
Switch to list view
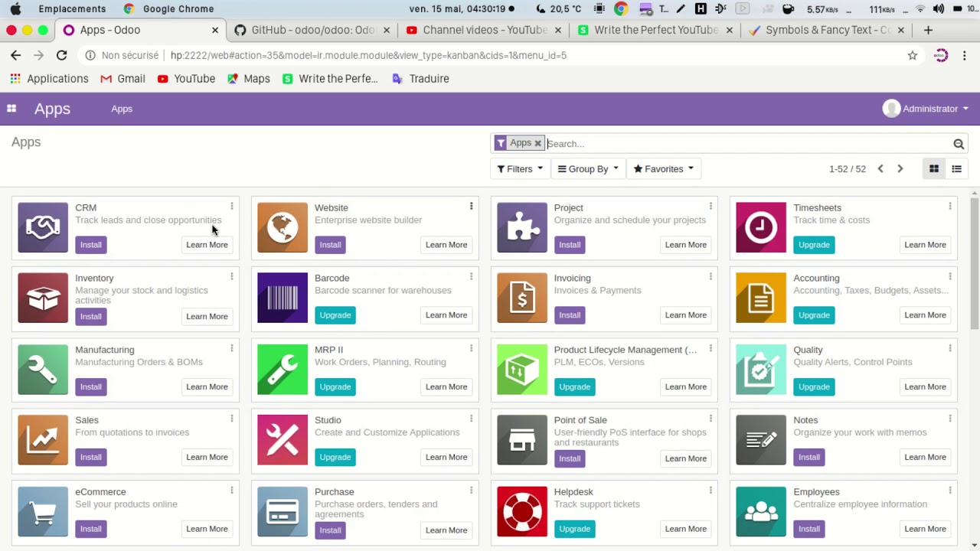point(956,169)
